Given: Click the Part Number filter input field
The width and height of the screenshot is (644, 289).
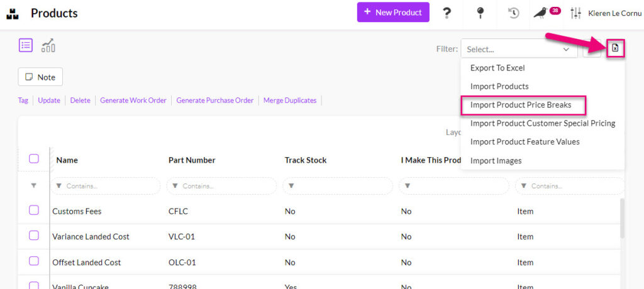Looking at the screenshot, I should coord(226,186).
